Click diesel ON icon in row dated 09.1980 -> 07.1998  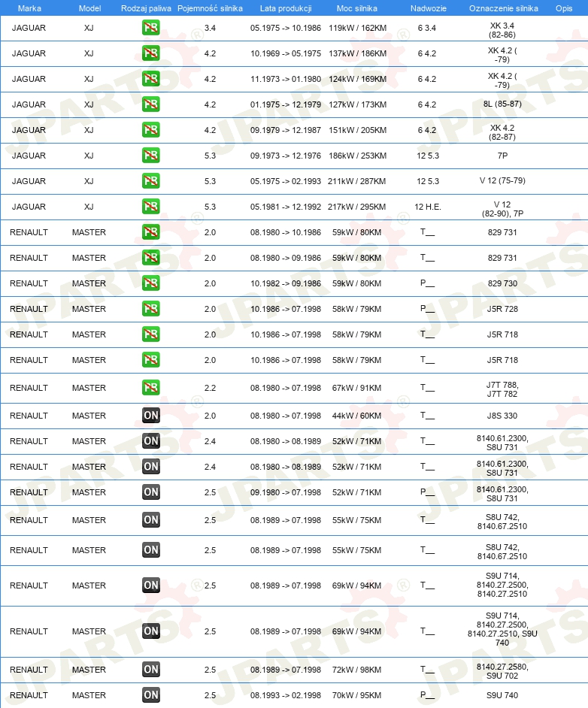[151, 492]
